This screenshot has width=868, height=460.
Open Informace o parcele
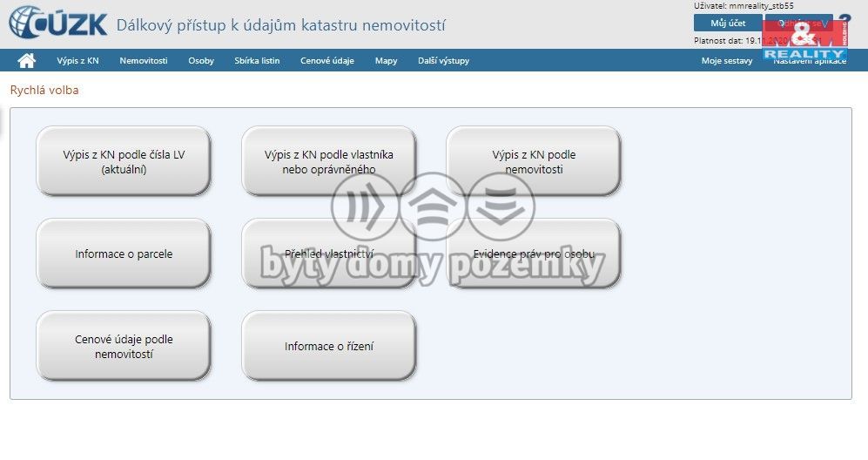click(x=124, y=254)
